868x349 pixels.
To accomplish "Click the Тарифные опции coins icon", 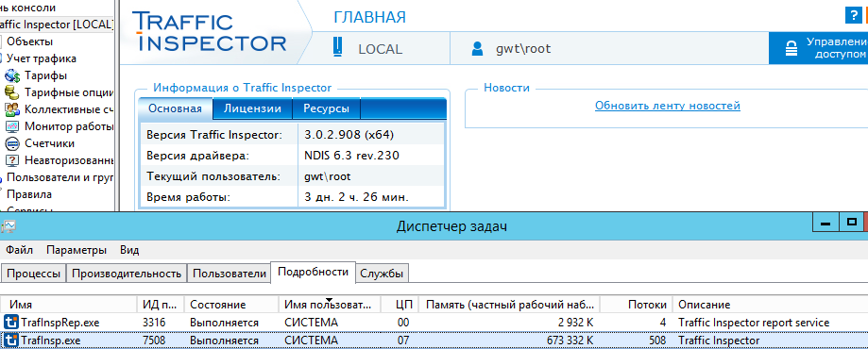I will click(12, 93).
